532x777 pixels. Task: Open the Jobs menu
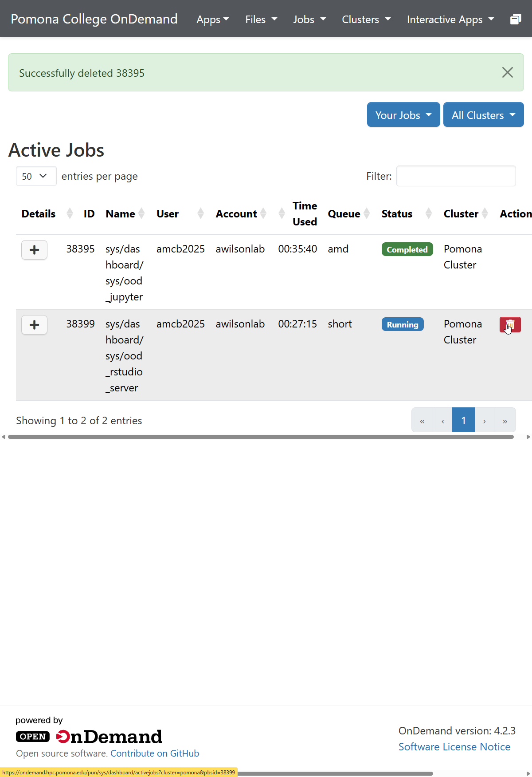click(x=309, y=20)
